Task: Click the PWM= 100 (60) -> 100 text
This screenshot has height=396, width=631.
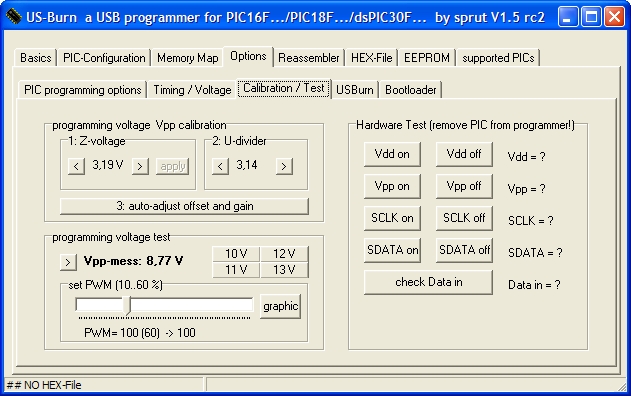Action: [140, 333]
